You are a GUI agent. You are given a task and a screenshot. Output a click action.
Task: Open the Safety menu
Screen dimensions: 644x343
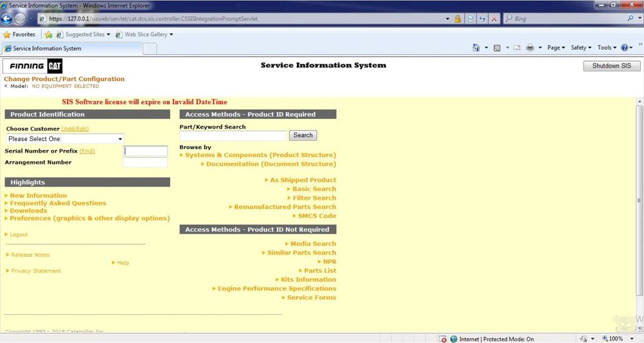pos(581,48)
